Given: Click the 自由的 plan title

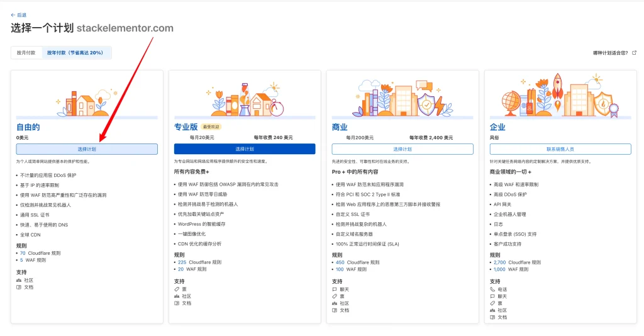Looking at the screenshot, I should pyautogui.click(x=28, y=127).
